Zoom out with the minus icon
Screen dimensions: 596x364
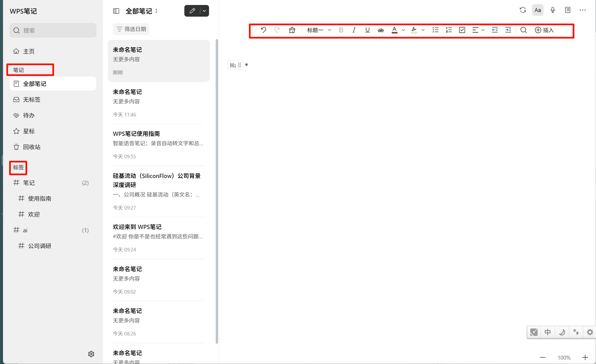tap(543, 357)
